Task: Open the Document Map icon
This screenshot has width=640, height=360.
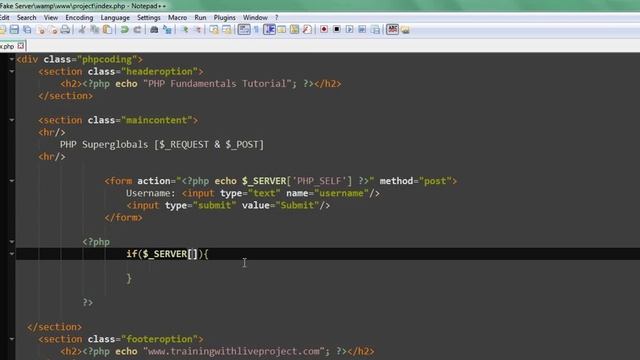Action: tap(294, 29)
